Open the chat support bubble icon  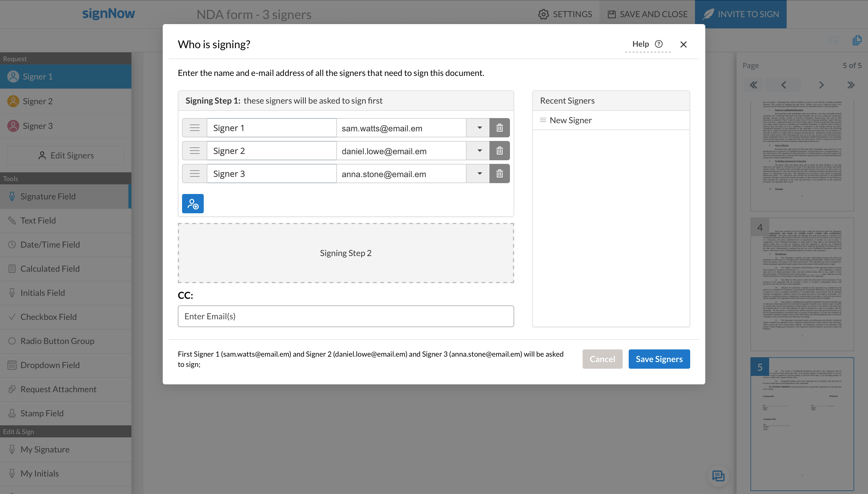718,476
